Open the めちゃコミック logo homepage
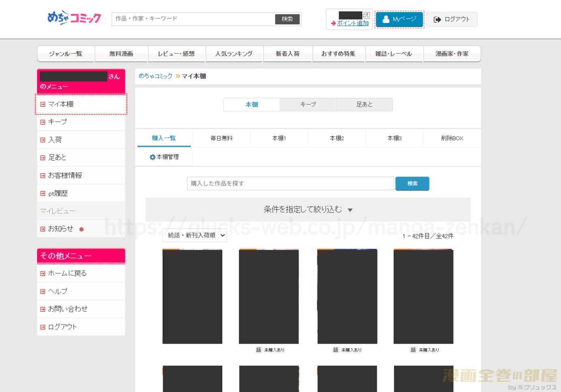This screenshot has height=392, width=561. click(73, 17)
